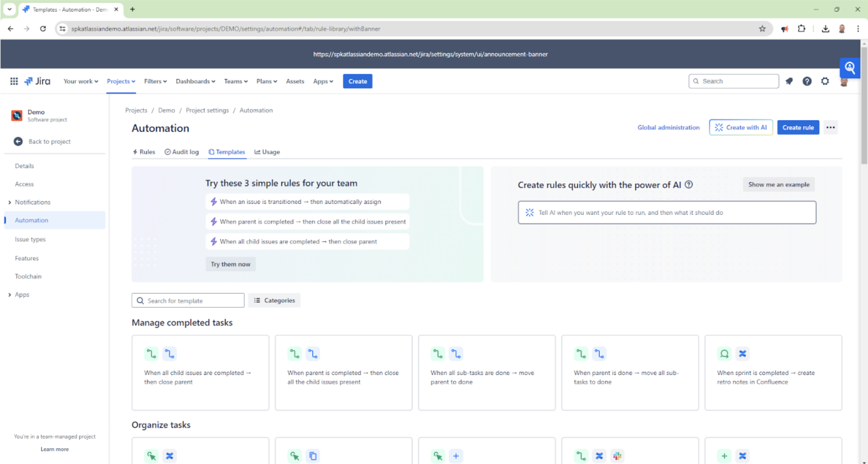Open the user profile avatar in Jira header
Image resolution: width=868 pixels, height=464 pixels.
coord(844,82)
